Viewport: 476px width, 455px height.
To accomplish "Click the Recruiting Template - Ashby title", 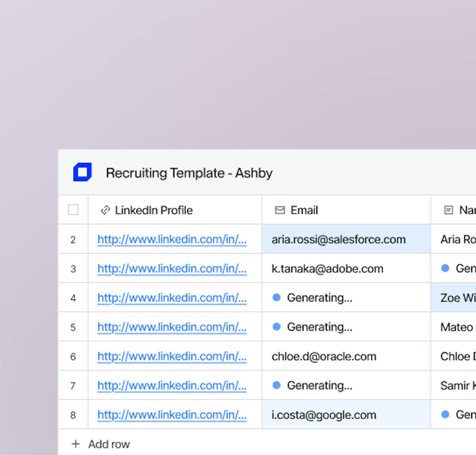I will tap(189, 173).
